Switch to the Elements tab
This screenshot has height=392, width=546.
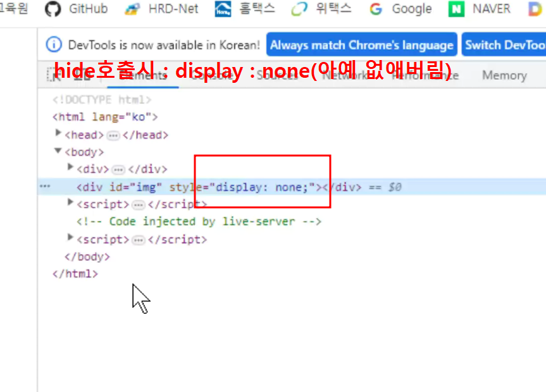pos(143,75)
